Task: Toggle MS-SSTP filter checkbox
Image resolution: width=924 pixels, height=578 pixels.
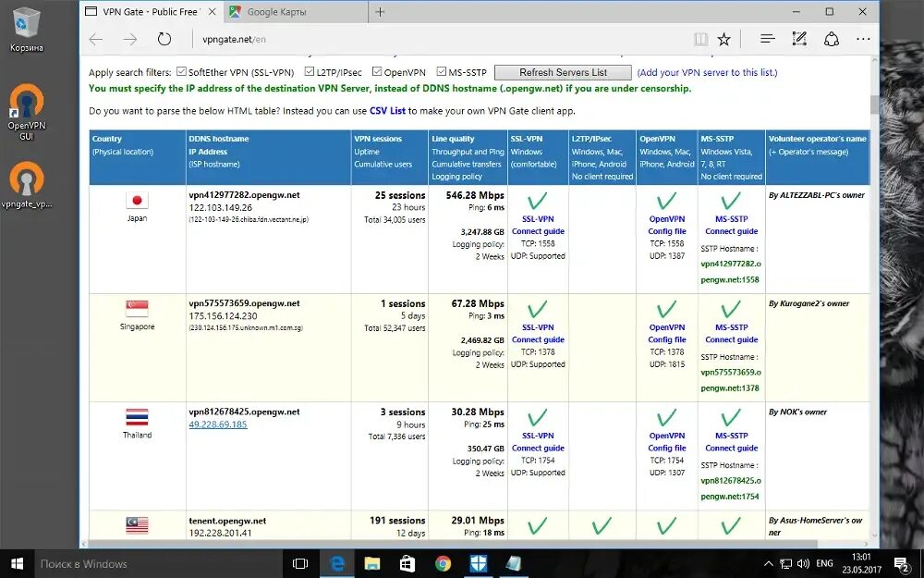Action: [x=442, y=71]
